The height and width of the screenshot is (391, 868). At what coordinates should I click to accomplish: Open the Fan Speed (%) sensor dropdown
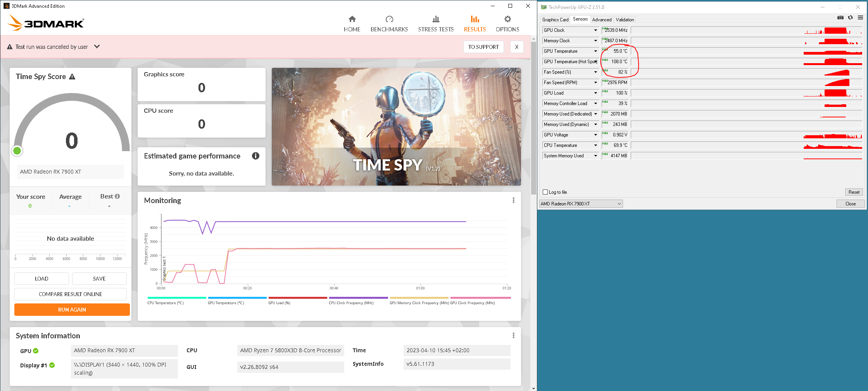point(595,72)
